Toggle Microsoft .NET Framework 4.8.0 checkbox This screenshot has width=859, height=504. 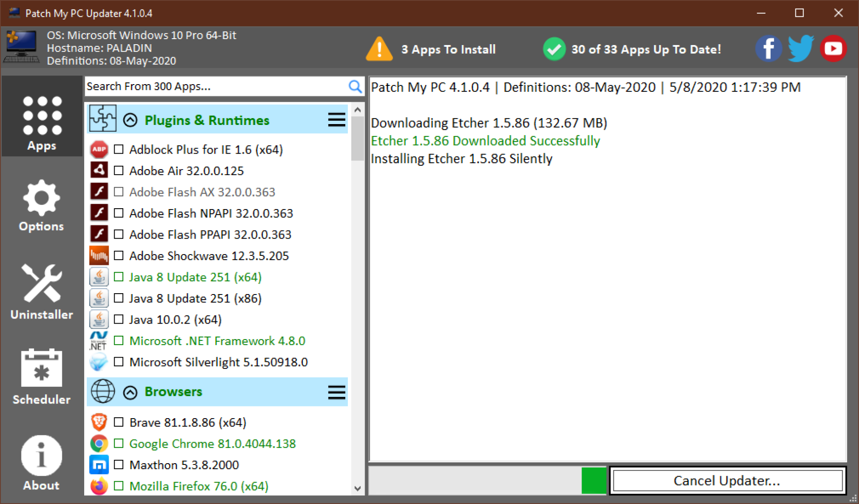[119, 340]
